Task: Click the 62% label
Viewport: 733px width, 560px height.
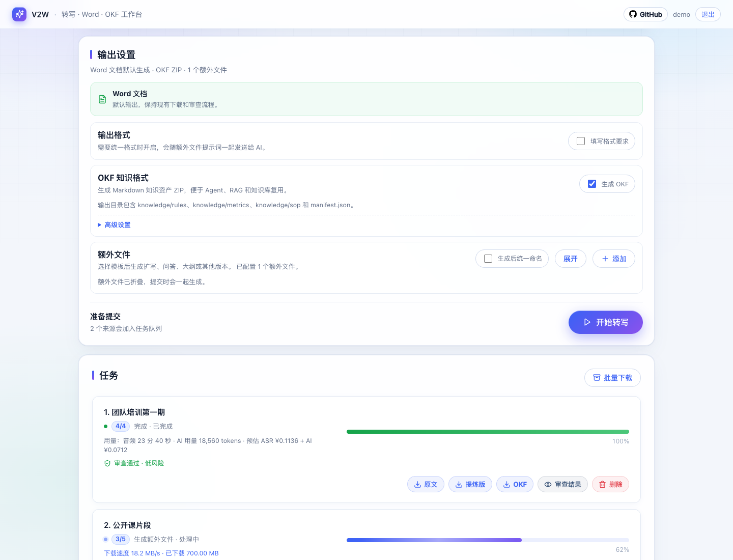Action: click(622, 550)
